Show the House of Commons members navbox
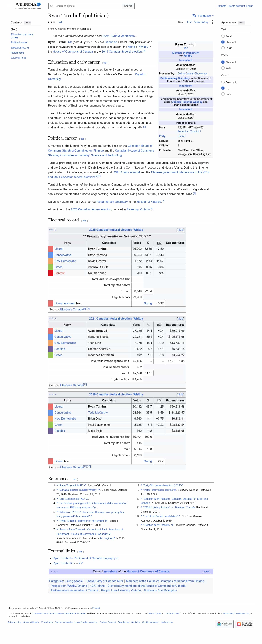262x644 pixels. 206,572
